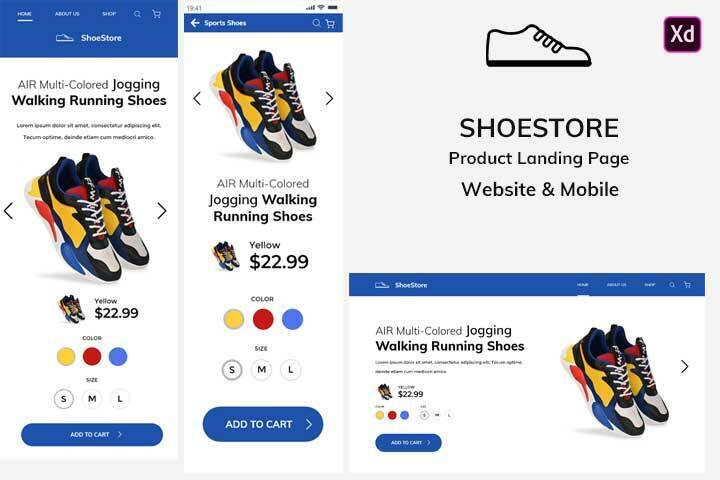Viewport: 720px width, 480px height.
Task: Choose the red color swatch in the middle mobile screen
Action: (x=263, y=319)
